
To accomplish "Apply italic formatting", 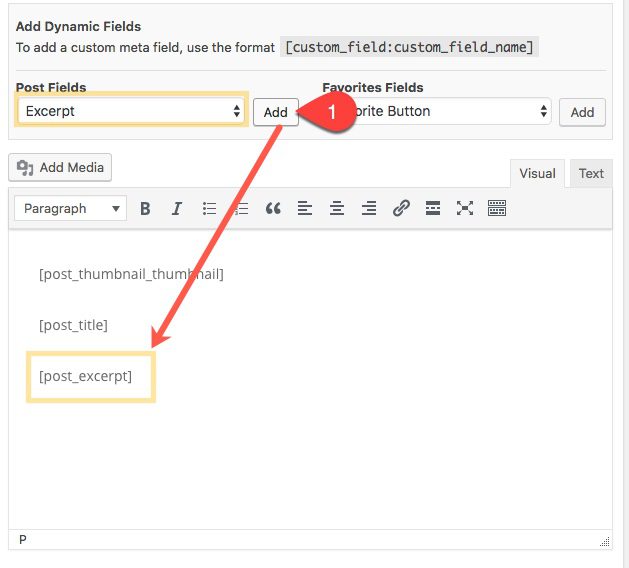I will 177,209.
